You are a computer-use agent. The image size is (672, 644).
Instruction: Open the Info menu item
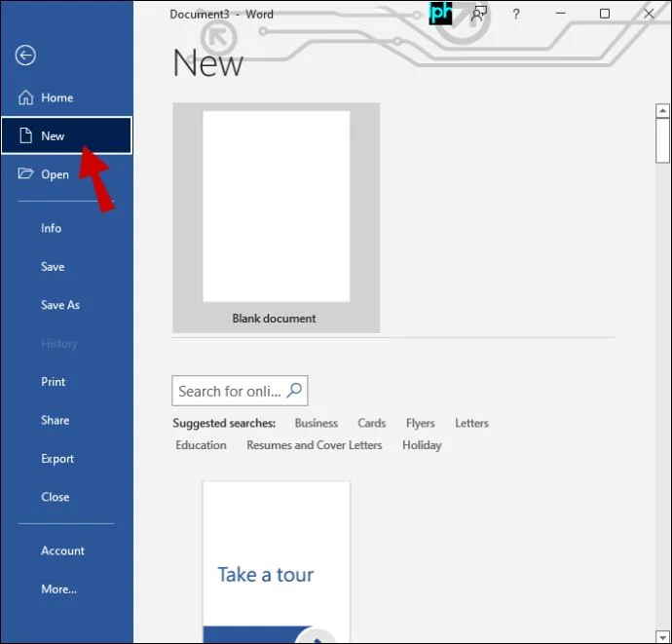[x=51, y=228]
